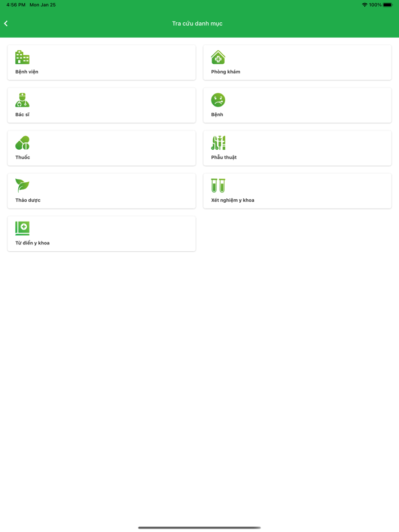Tap the back arrow in header

click(x=6, y=23)
